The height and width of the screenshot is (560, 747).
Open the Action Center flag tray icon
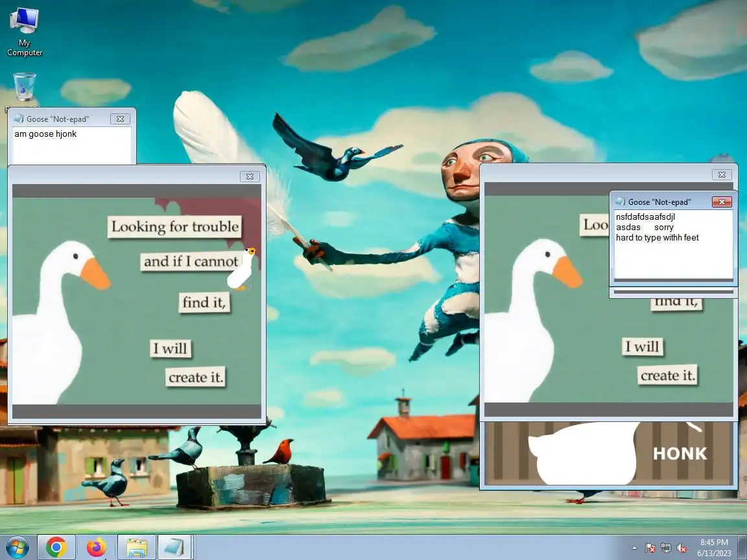point(650,548)
